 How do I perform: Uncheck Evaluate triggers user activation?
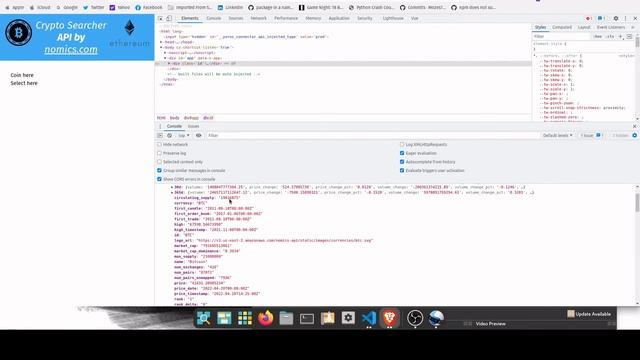click(x=402, y=171)
